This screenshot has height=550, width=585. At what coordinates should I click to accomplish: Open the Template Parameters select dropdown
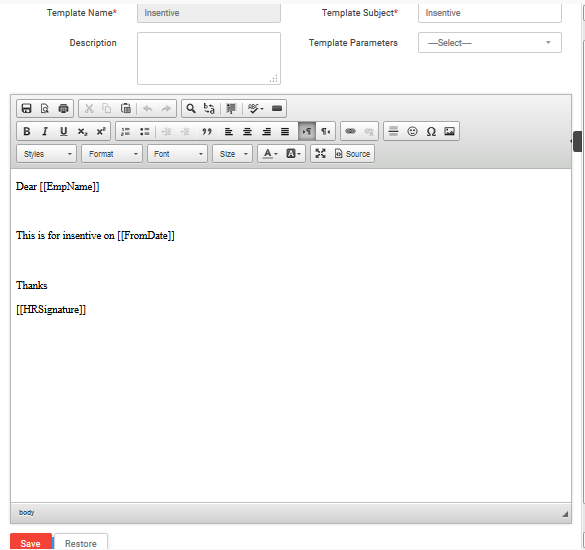coord(489,43)
